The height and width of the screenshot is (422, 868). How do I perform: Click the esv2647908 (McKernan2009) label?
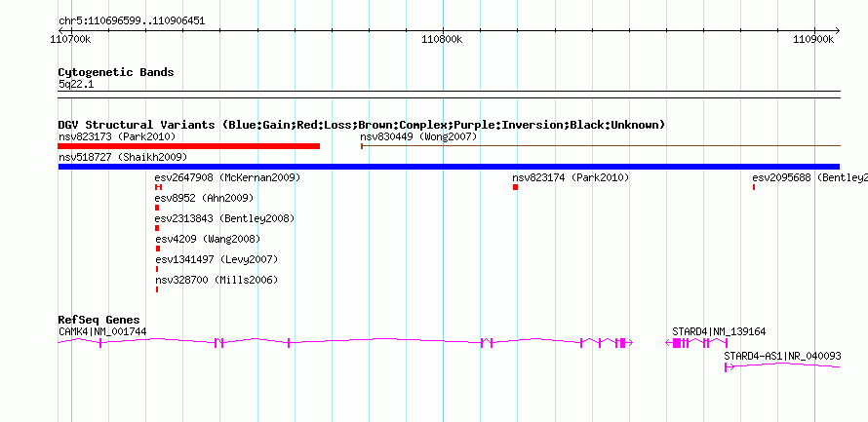click(227, 177)
